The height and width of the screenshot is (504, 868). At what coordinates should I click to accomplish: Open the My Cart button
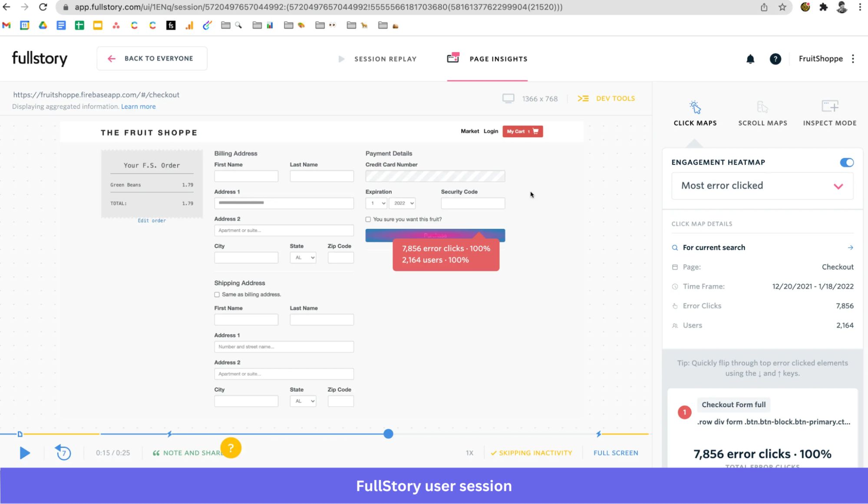point(522,131)
